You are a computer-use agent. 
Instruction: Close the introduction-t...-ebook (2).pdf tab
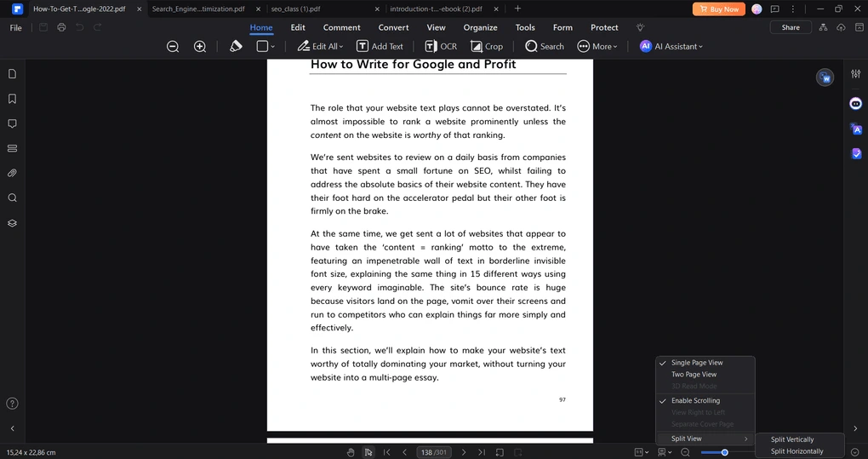point(496,9)
